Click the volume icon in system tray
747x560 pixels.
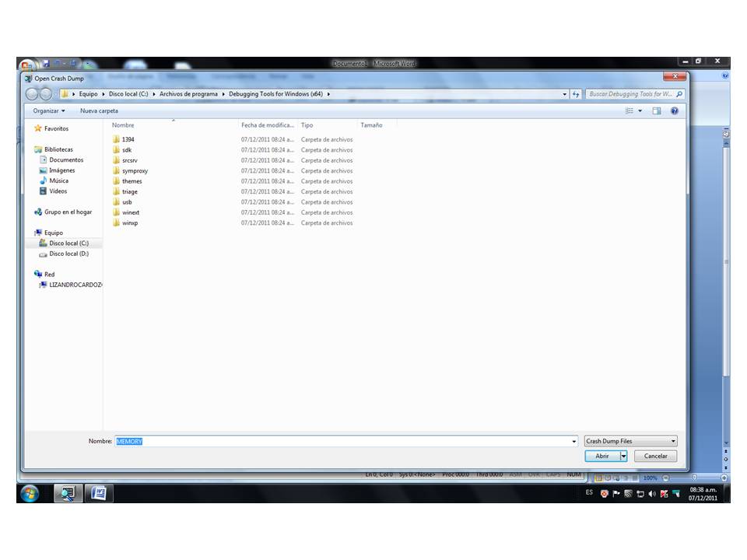tap(652, 493)
